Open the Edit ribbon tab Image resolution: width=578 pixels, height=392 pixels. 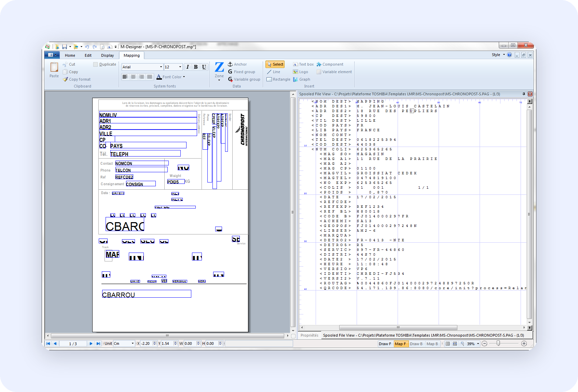click(88, 55)
